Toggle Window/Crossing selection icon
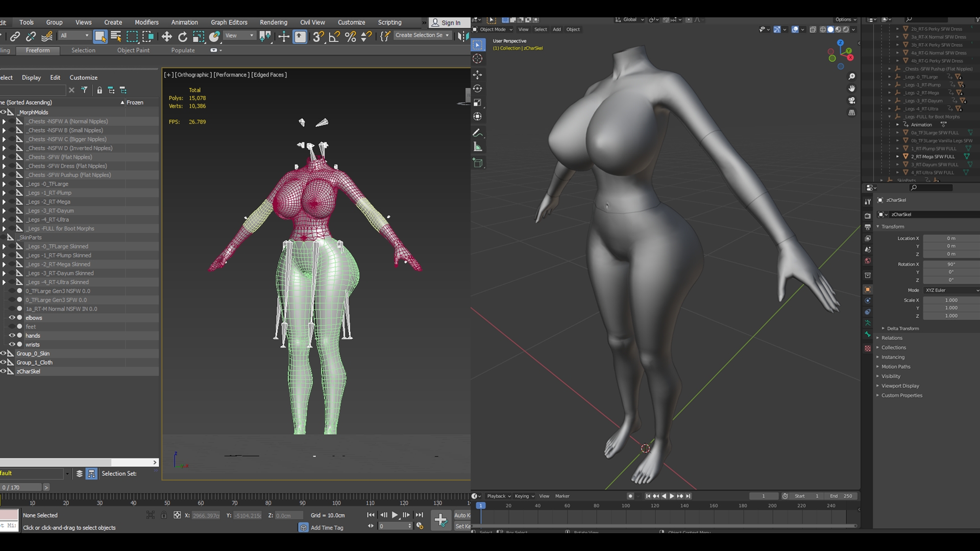Screen dimensions: 980x551 click(148, 36)
